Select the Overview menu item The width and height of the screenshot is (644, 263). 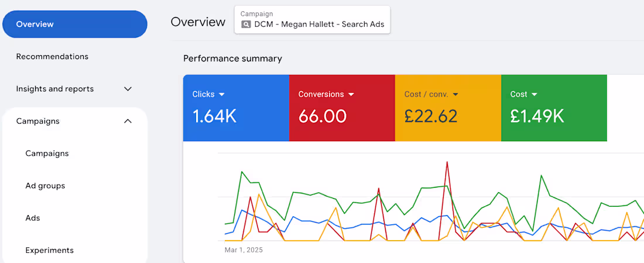pos(74,24)
